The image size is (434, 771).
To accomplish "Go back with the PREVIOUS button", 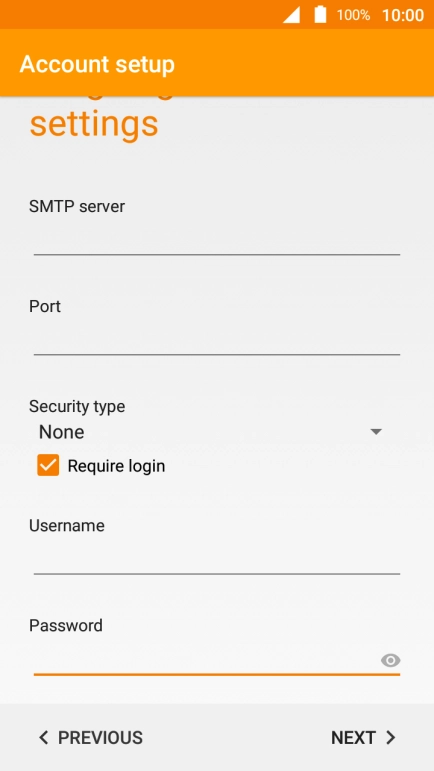I will [91, 738].
